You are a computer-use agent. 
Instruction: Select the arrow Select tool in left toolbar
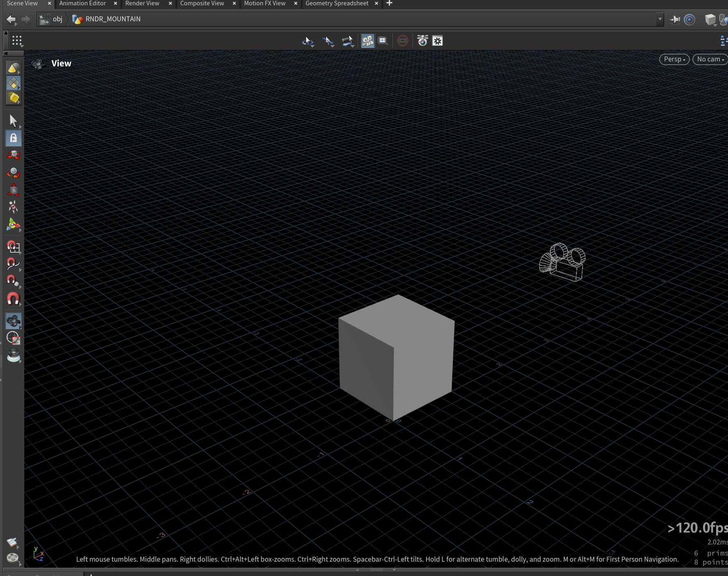point(13,121)
